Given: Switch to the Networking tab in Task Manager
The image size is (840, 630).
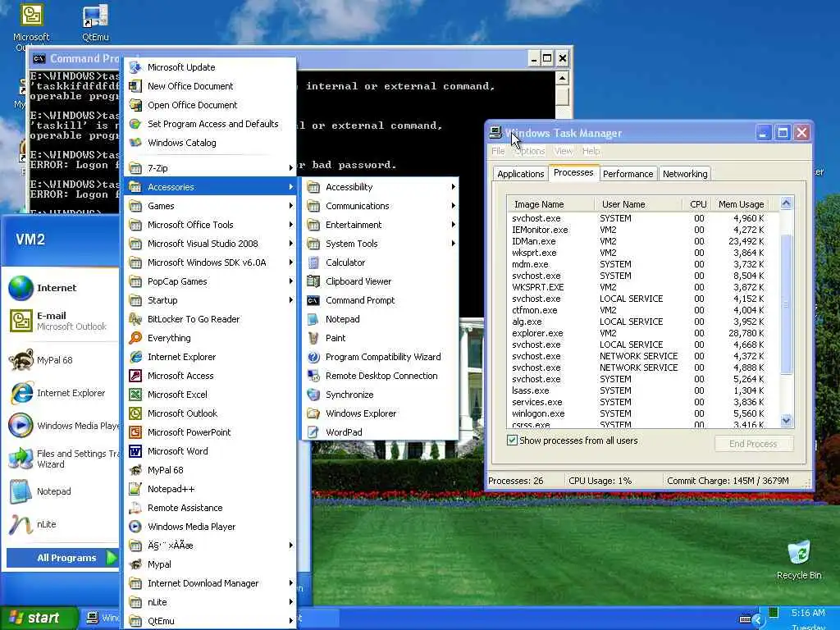Looking at the screenshot, I should tap(685, 174).
